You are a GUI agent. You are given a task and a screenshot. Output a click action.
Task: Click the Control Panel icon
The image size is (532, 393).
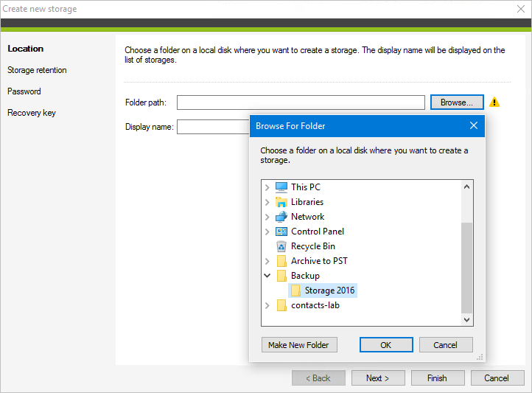pos(281,232)
